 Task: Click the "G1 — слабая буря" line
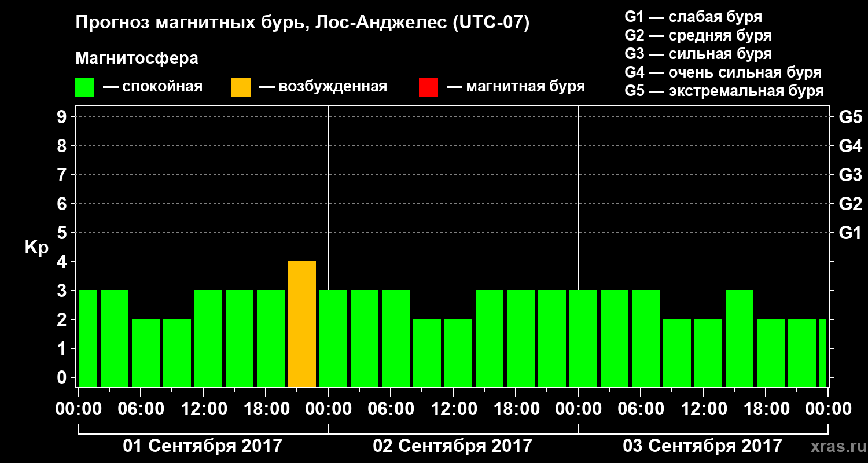693,17
